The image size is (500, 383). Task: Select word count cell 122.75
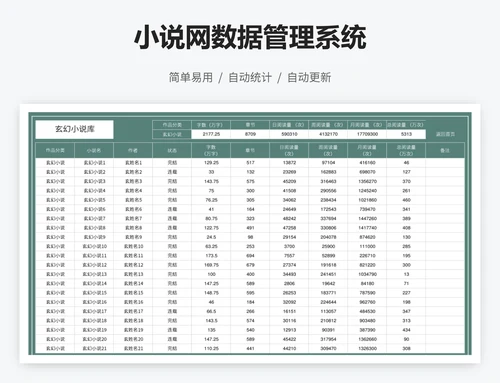pos(211,228)
